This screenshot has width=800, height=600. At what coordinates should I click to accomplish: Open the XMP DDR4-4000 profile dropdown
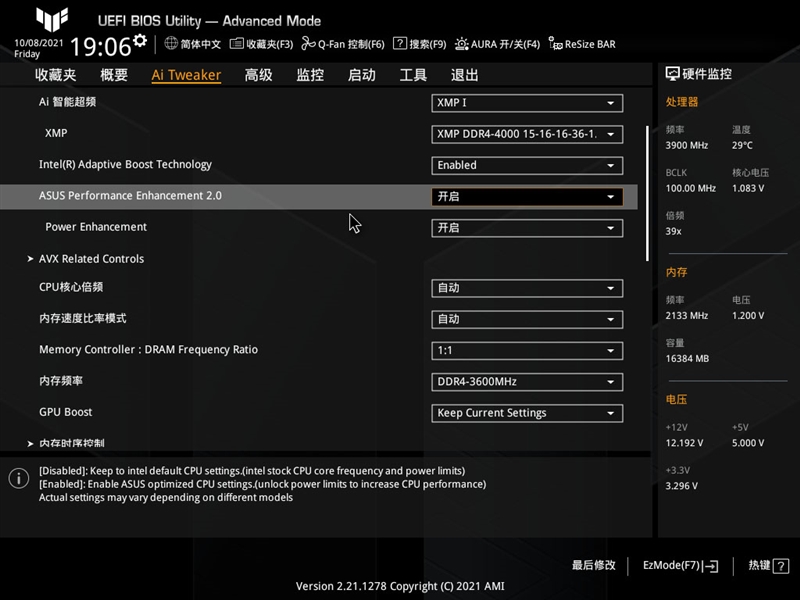527,134
